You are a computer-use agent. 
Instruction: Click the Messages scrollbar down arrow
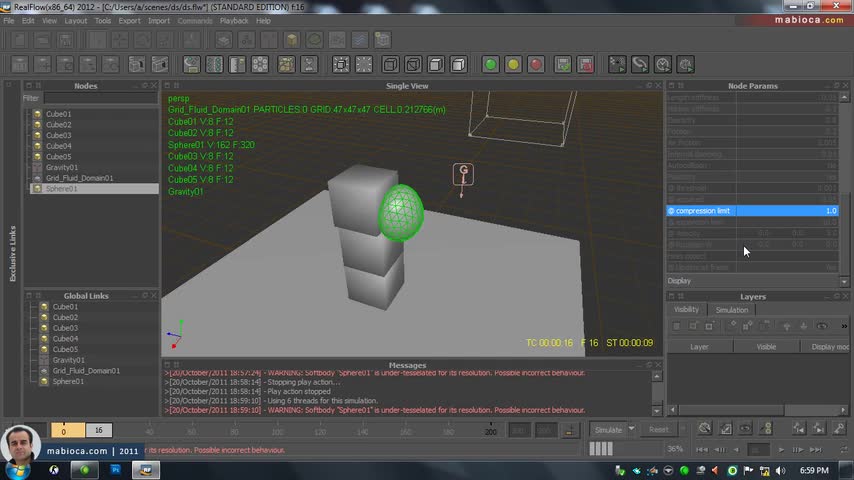(x=657, y=411)
